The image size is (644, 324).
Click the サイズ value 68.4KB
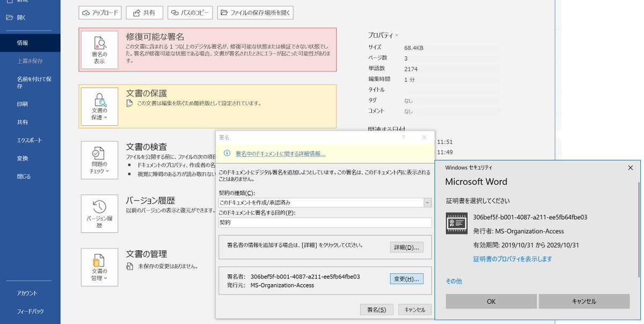(414, 48)
